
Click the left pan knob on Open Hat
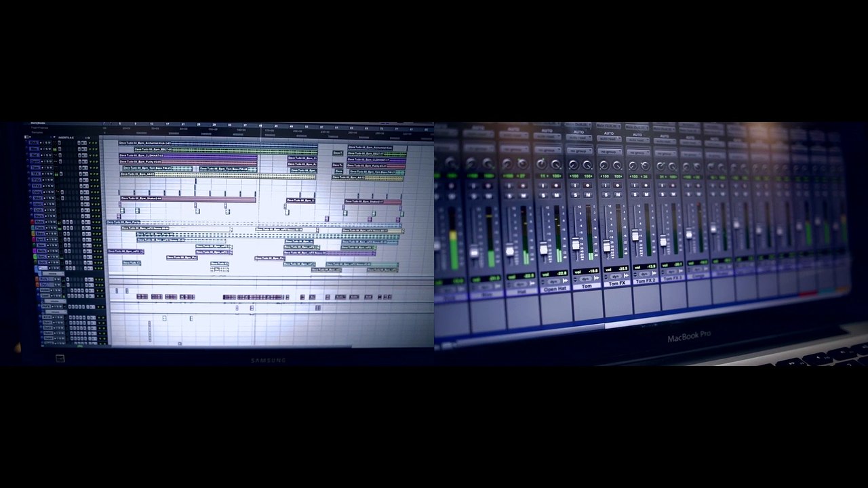541,164
